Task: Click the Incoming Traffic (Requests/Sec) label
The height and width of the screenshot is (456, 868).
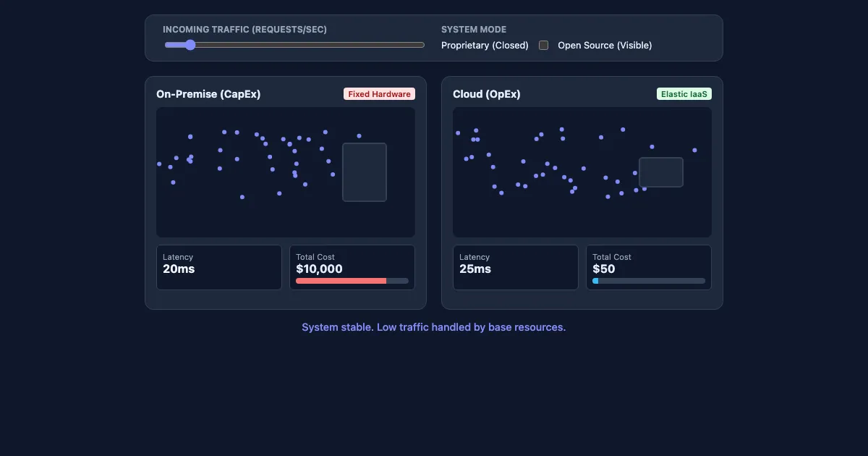Action: tap(244, 30)
